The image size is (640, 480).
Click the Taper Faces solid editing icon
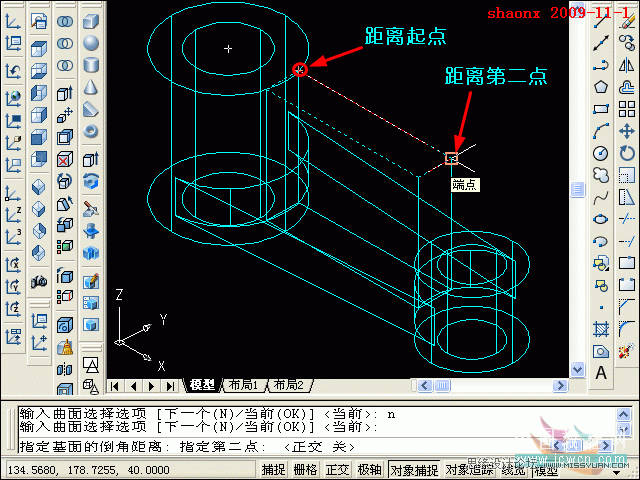click(65, 203)
